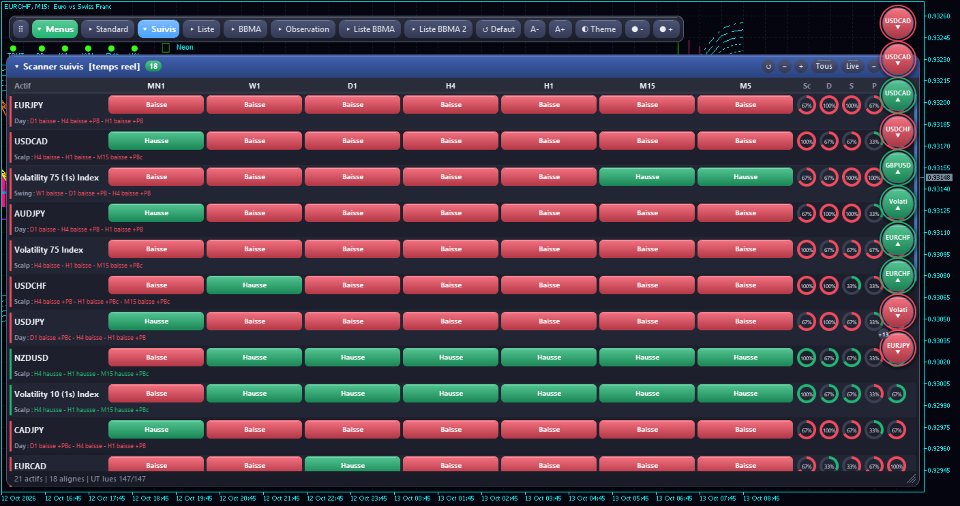Collapse the Scanner suivis triangle
This screenshot has width=960, height=506.
tap(17, 66)
